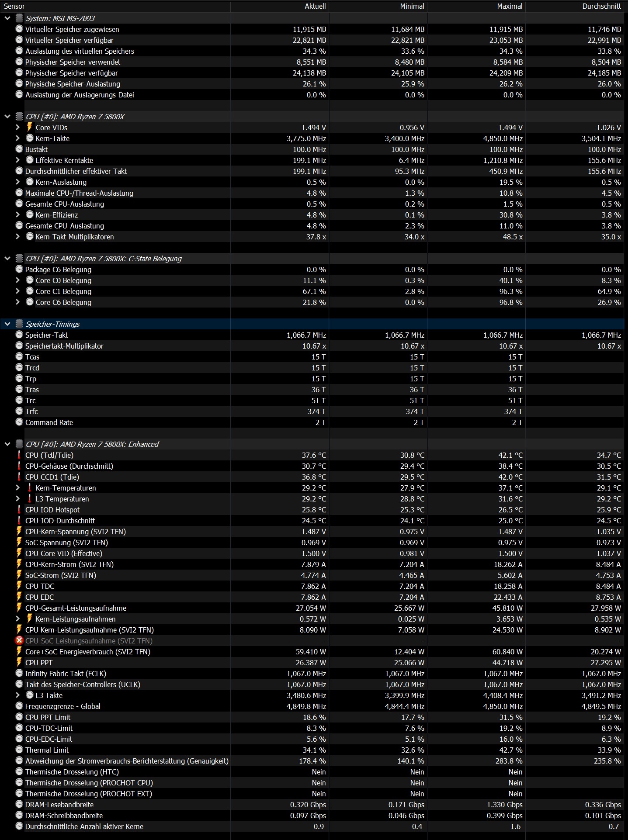The height and width of the screenshot is (840, 628).
Task: Click the 283.8 % maximum value
Action: [511, 761]
